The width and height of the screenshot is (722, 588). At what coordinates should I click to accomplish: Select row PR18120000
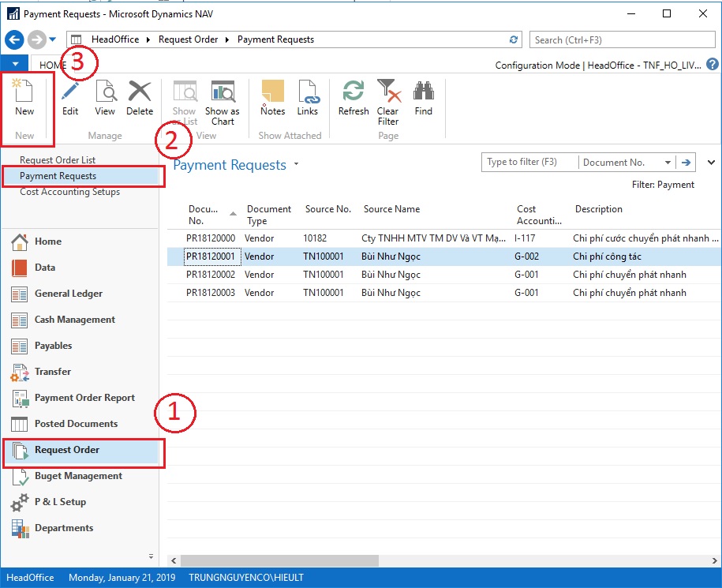[x=443, y=238]
